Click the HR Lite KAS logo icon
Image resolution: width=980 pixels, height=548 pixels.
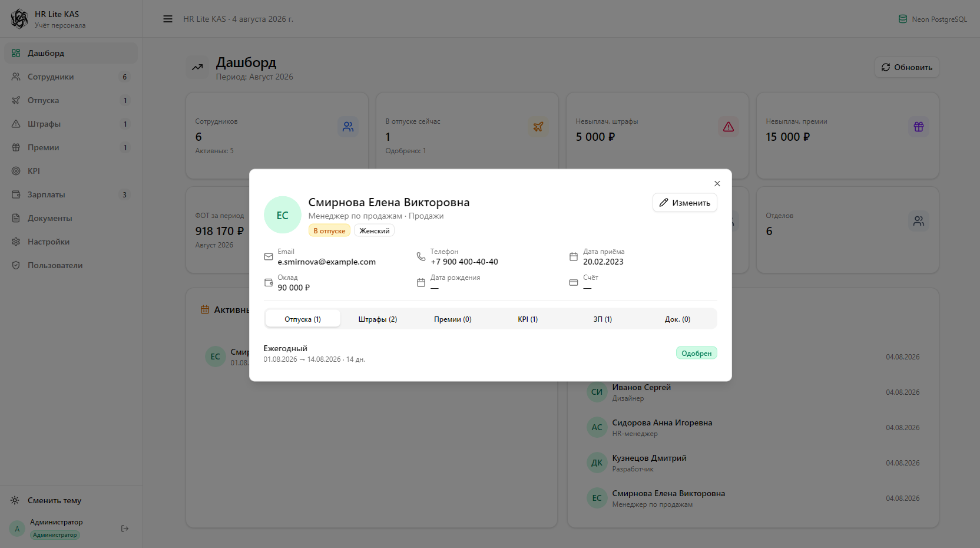pyautogui.click(x=19, y=19)
